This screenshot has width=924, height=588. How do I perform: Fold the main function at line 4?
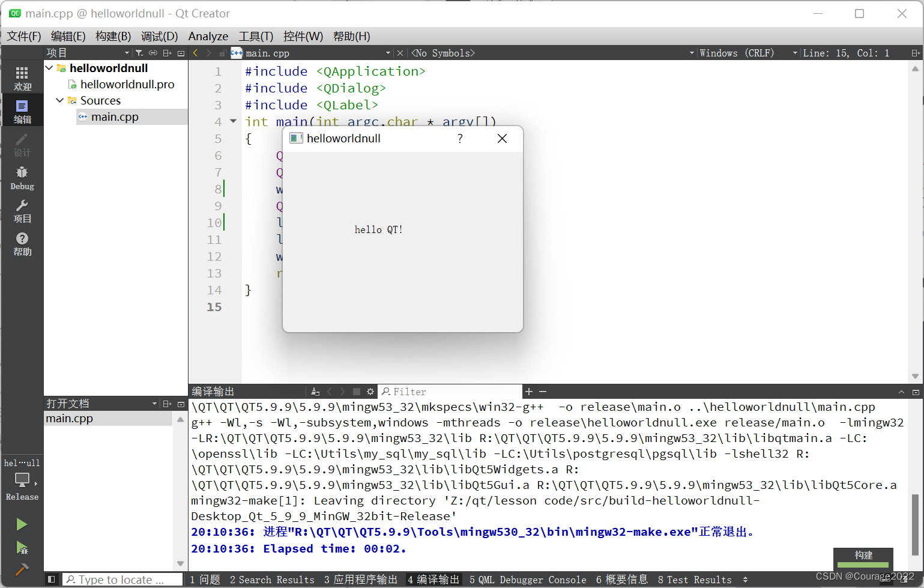tap(233, 121)
